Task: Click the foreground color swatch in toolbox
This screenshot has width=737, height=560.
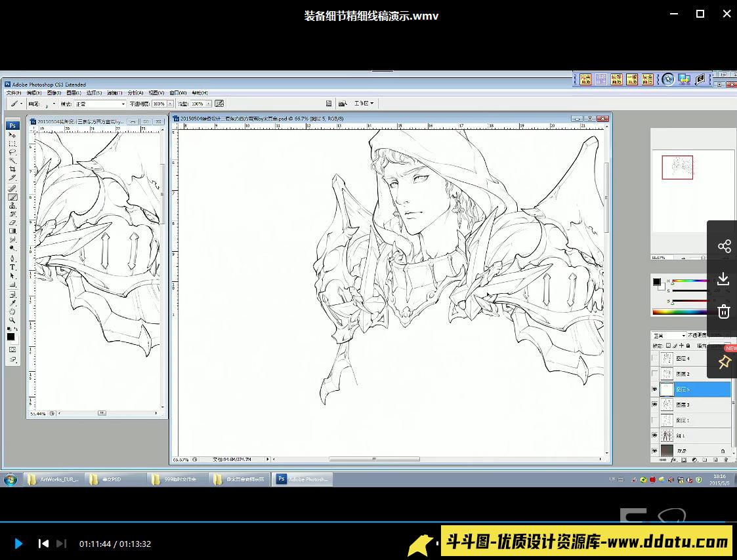Action: (x=11, y=336)
